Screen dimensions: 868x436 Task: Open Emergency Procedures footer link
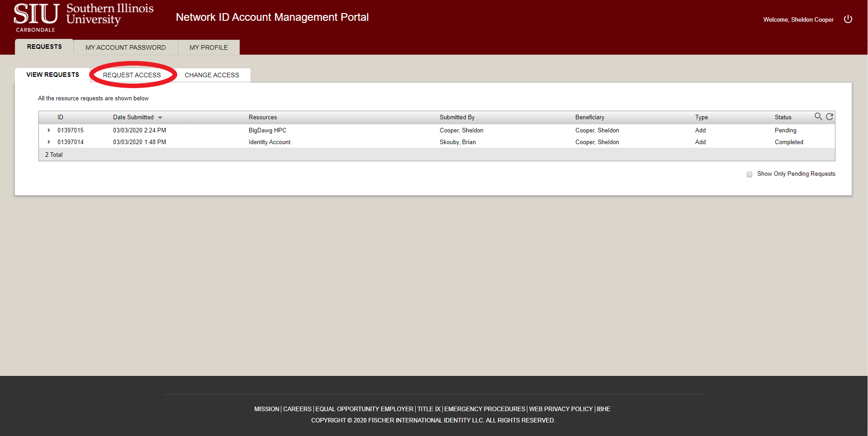tap(484, 409)
